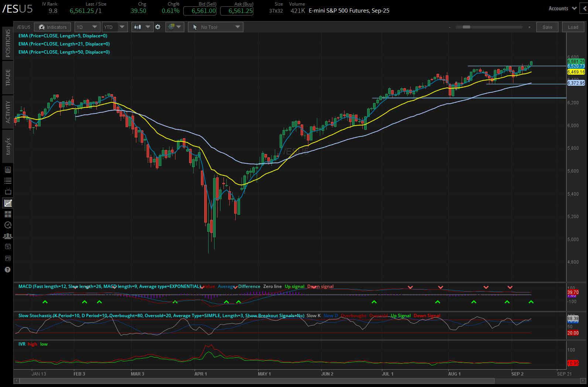Open chart settings gear icon

[158, 27]
